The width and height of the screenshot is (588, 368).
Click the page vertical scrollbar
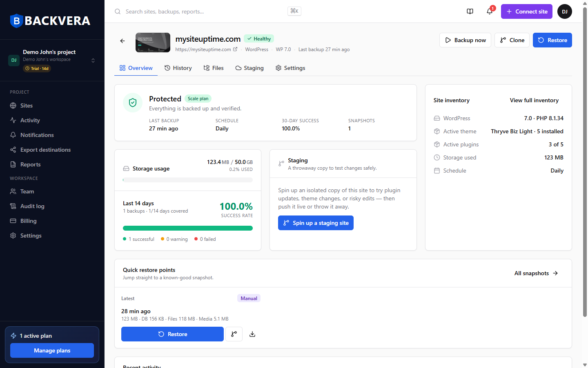585,162
